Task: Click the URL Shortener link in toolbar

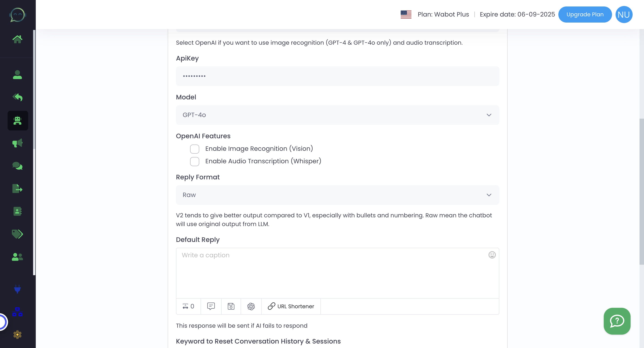Action: click(291, 306)
